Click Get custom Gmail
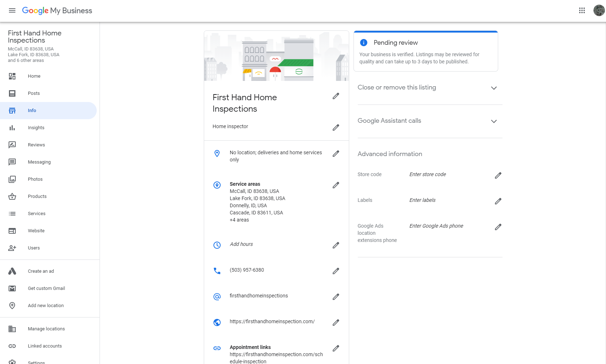 48,288
